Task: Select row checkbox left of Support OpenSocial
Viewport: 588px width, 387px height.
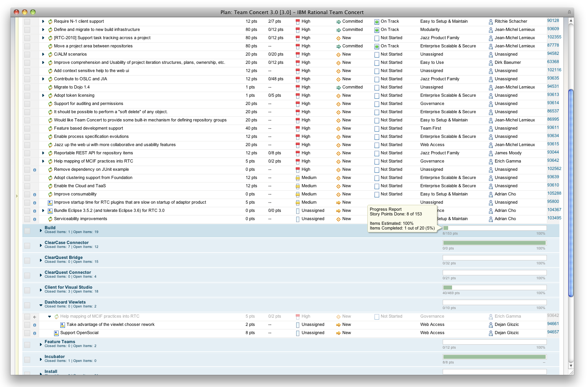Action: pyautogui.click(x=27, y=333)
